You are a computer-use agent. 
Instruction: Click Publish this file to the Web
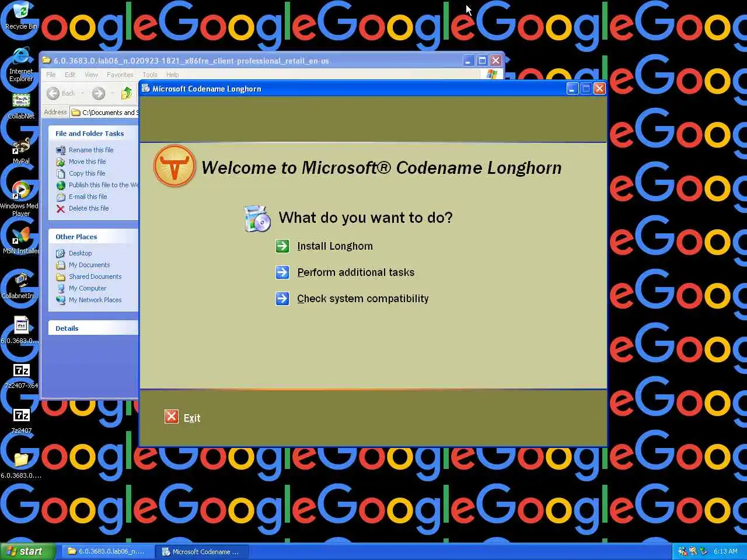click(x=103, y=185)
